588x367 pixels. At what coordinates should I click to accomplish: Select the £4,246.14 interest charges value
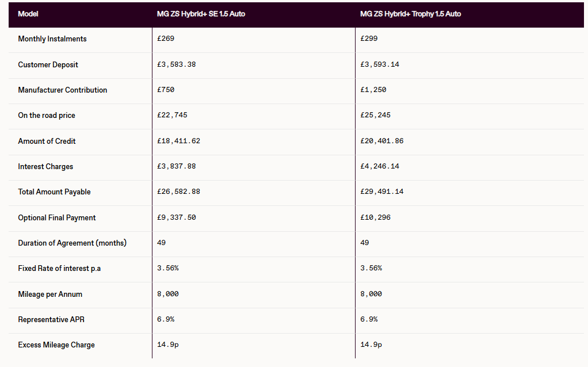(380, 166)
